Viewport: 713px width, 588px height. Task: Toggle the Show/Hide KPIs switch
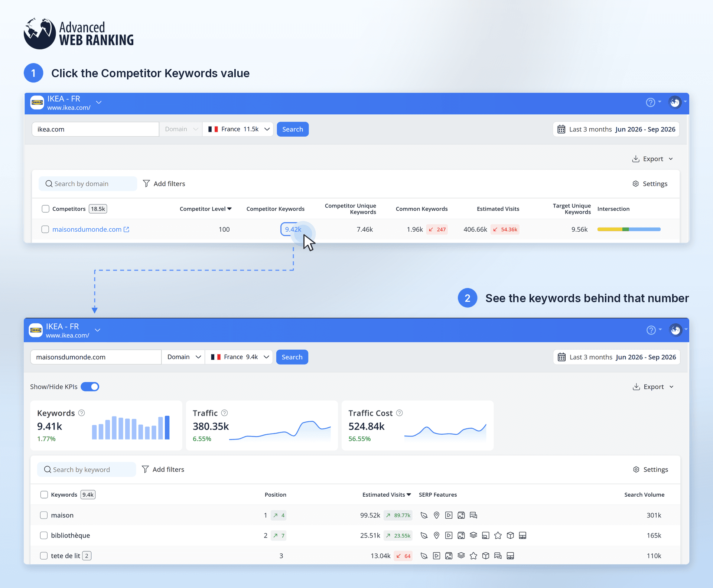(90, 387)
